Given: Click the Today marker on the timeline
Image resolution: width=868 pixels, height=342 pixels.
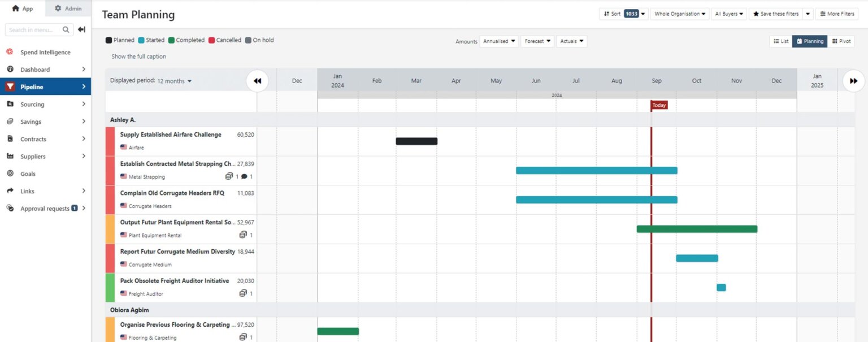Looking at the screenshot, I should [x=659, y=105].
